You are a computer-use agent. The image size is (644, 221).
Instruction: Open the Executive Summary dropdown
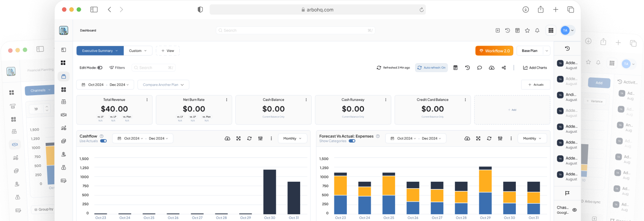tap(100, 50)
